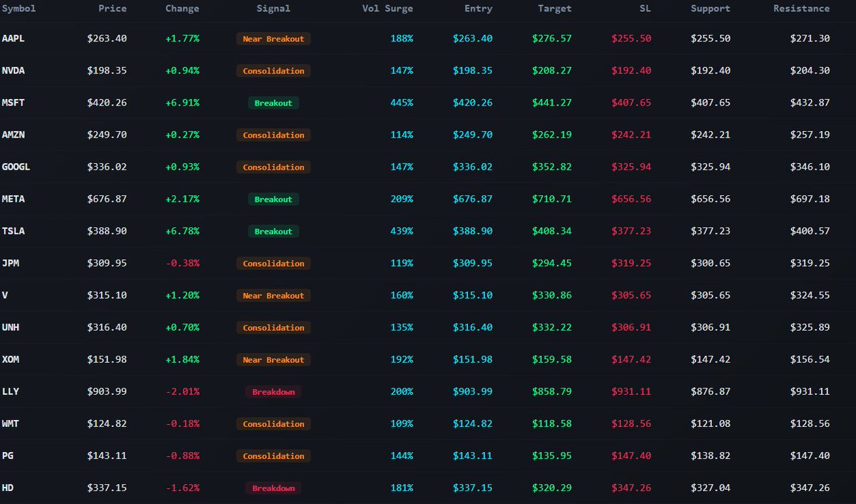Click AMZN's Consolidation signal badge
Image resolution: width=856 pixels, height=504 pixels.
[x=273, y=135]
